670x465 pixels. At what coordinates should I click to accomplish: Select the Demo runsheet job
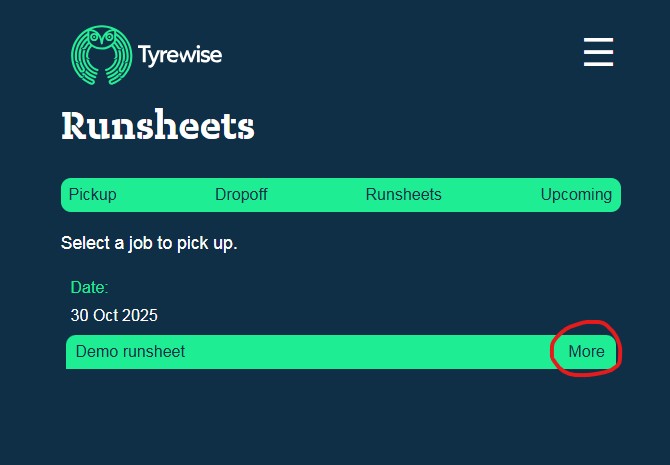[x=131, y=352]
